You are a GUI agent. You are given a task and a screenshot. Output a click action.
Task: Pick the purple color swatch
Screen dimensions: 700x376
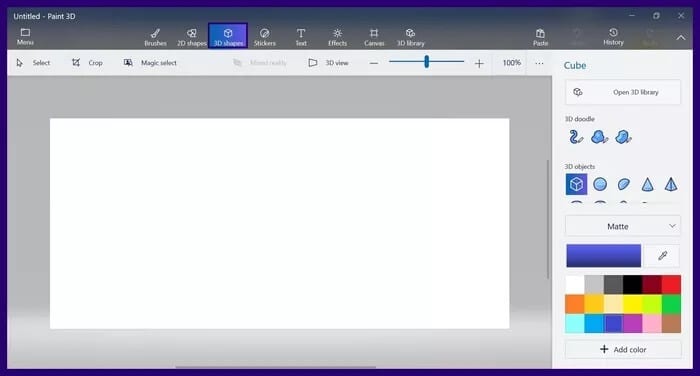(633, 324)
